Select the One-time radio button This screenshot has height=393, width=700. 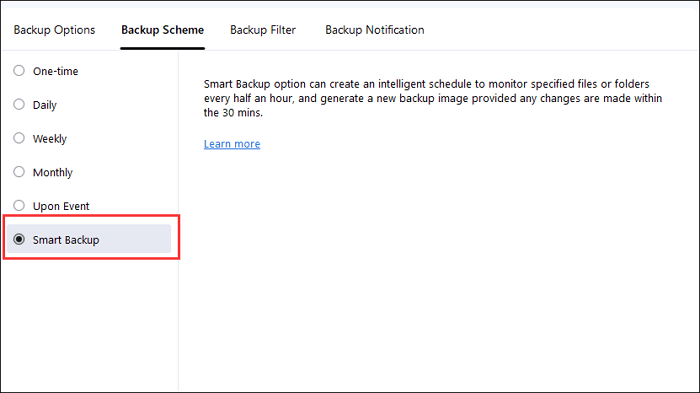coord(19,71)
